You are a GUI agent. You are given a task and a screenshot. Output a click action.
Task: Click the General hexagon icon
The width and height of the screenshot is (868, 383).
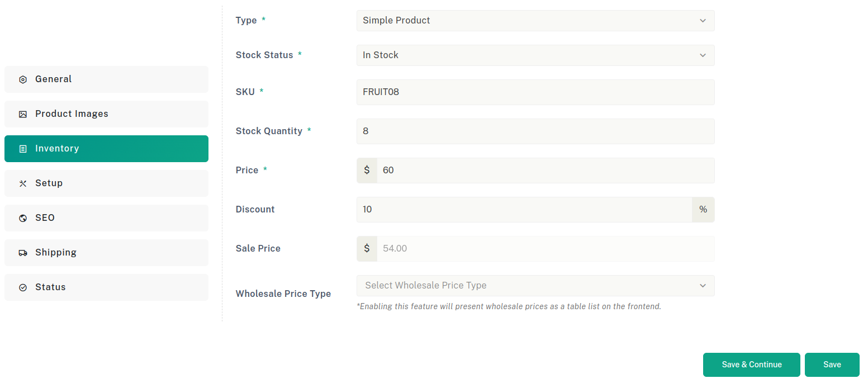coord(23,79)
